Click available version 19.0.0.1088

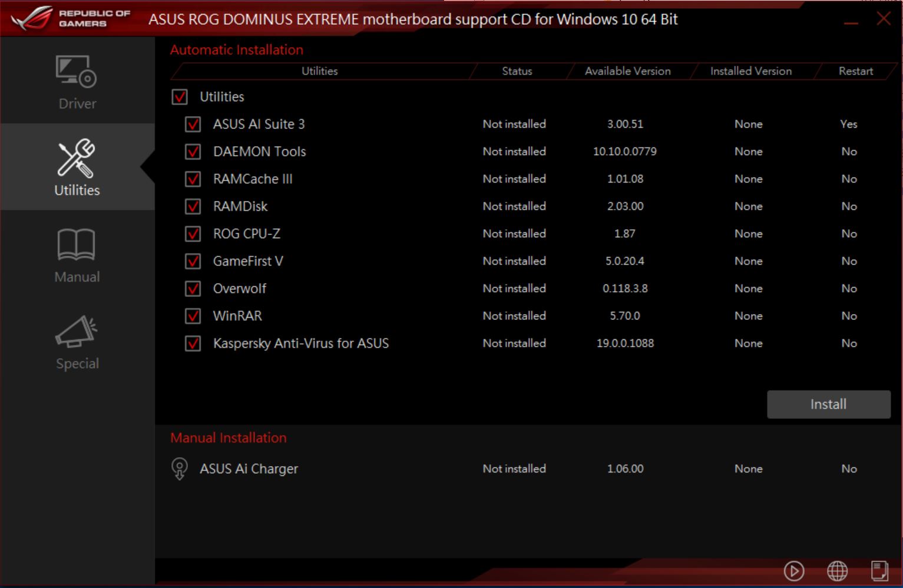point(625,343)
